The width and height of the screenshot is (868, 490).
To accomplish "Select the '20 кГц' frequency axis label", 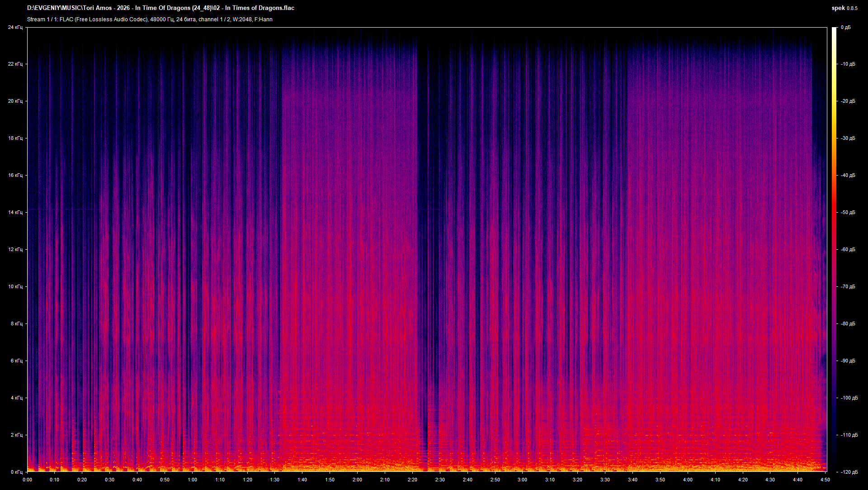I will tap(15, 101).
